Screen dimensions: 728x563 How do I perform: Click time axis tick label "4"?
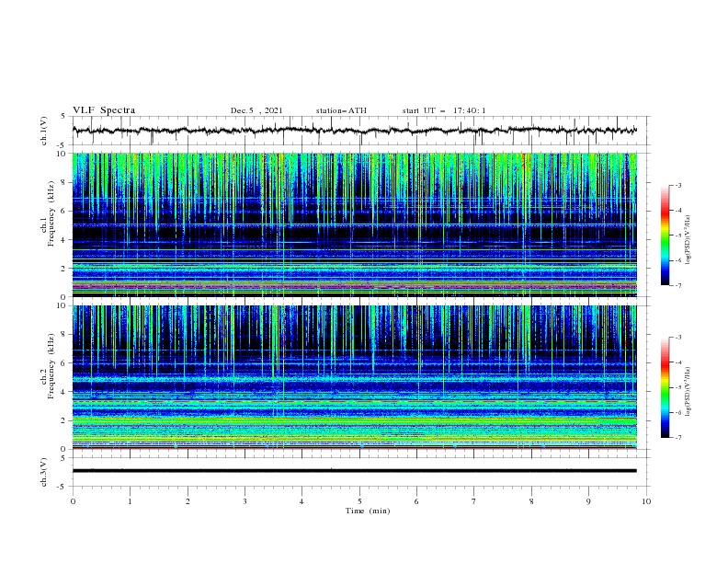pos(302,501)
